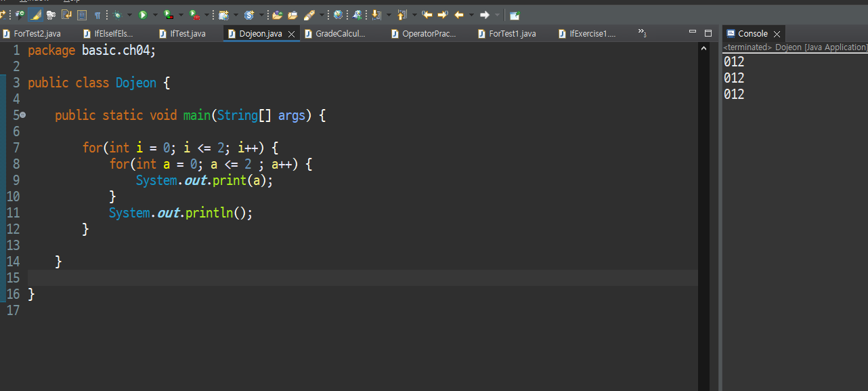868x391 pixels.
Task: Click the Debug bug icon
Action: (117, 15)
